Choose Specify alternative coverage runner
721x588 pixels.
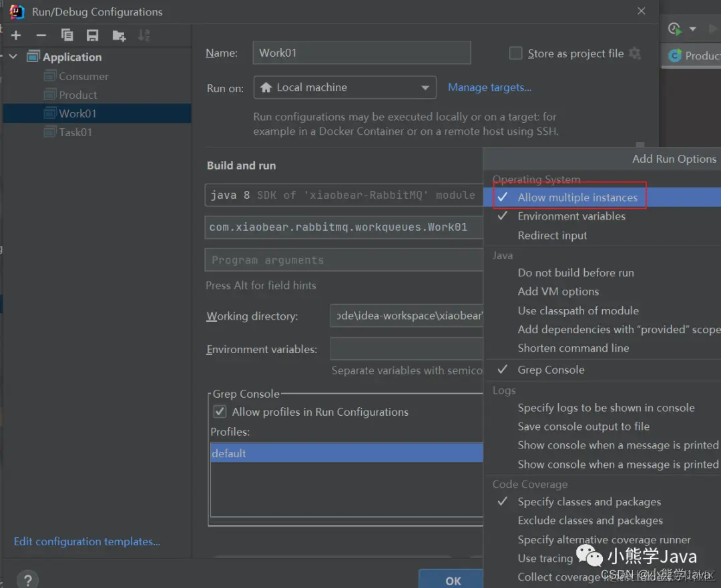602,539
